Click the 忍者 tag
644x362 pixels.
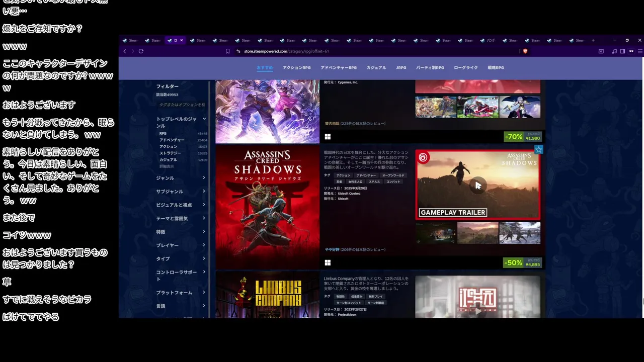pyautogui.click(x=339, y=182)
